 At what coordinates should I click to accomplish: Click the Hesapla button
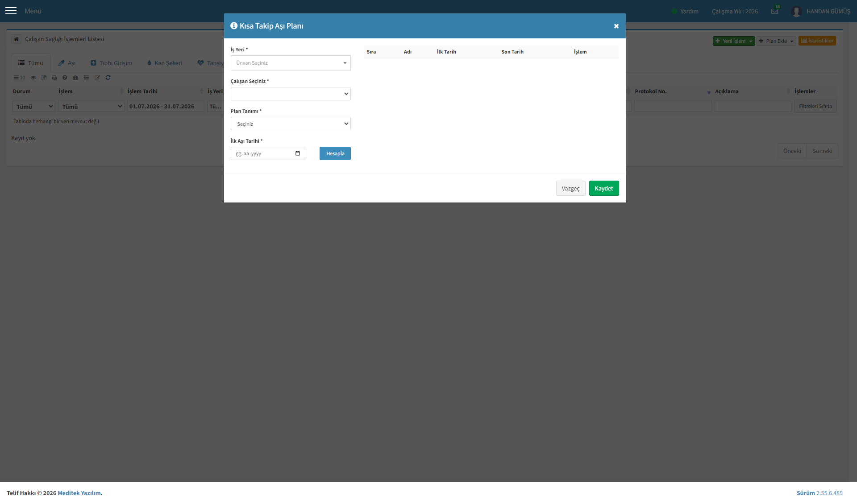[x=335, y=153]
